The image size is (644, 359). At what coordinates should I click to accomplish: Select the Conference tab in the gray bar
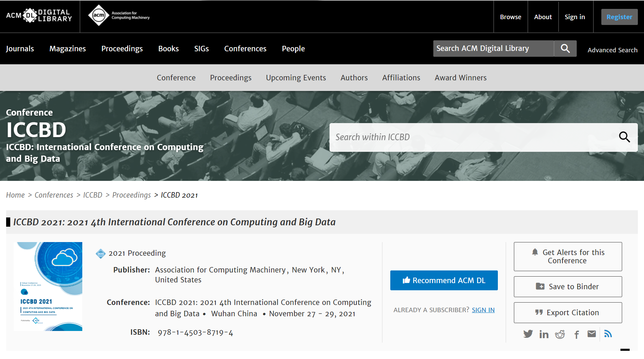(176, 78)
